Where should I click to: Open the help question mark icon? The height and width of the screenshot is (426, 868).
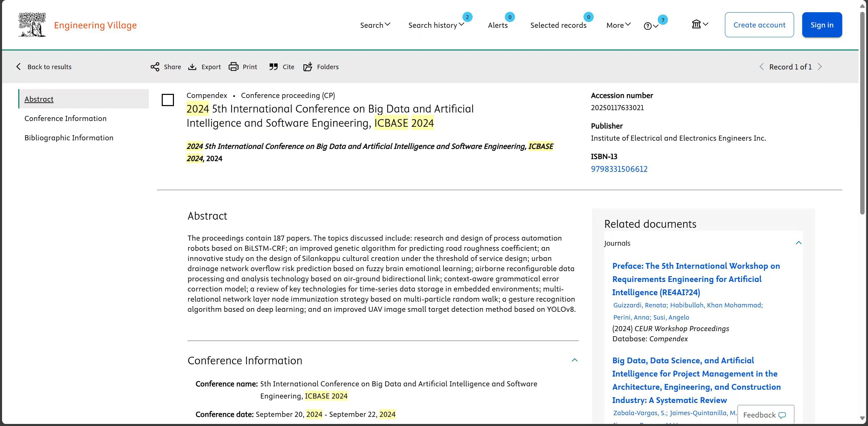[x=648, y=26]
